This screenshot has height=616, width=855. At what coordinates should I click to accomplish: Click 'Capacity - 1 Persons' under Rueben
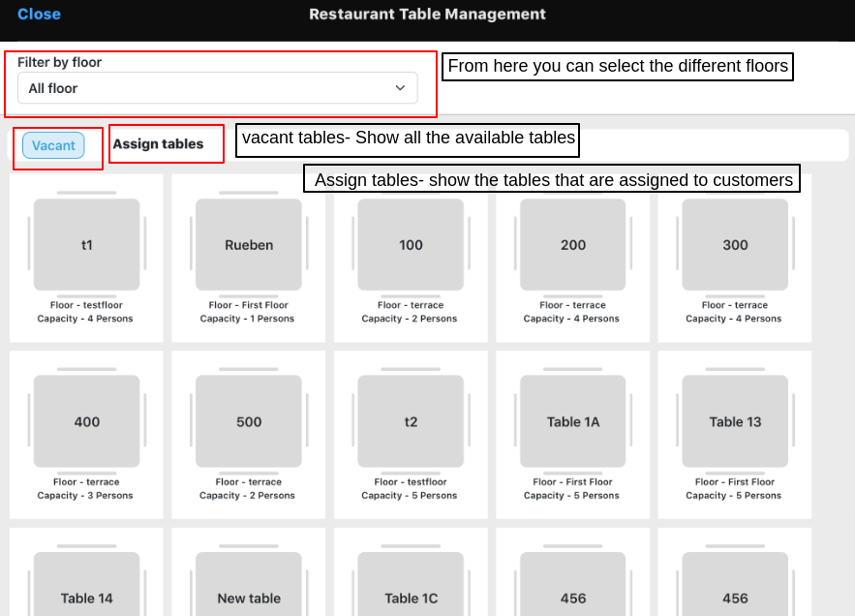coord(247,319)
